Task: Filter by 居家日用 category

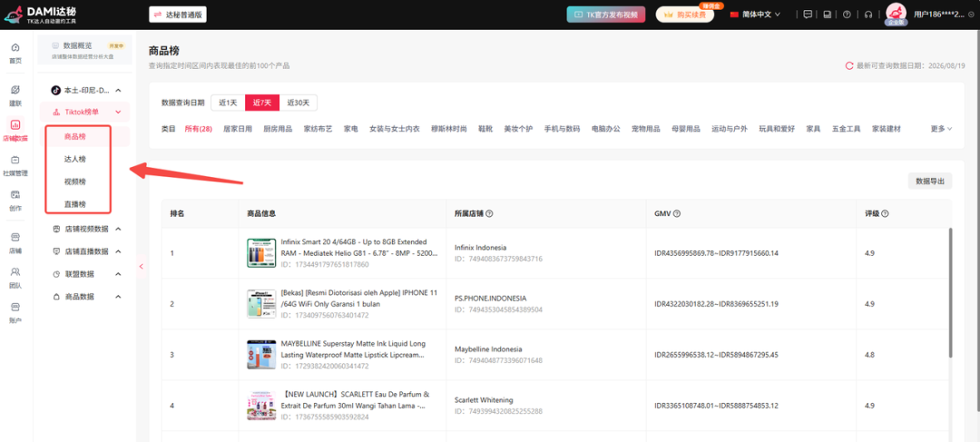Action: pyautogui.click(x=238, y=129)
